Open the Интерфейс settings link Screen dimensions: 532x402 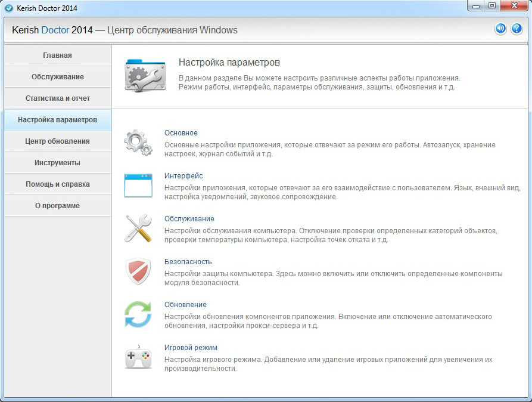click(x=183, y=176)
